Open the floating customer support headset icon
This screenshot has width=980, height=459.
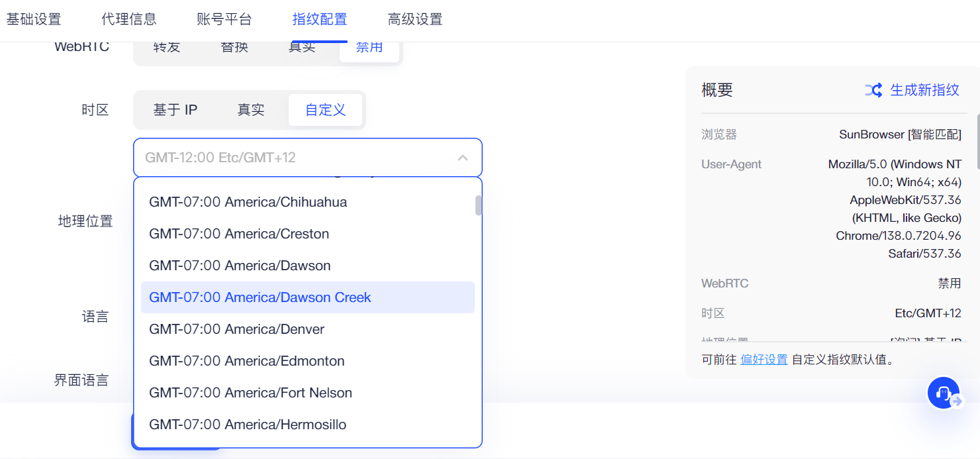[944, 393]
